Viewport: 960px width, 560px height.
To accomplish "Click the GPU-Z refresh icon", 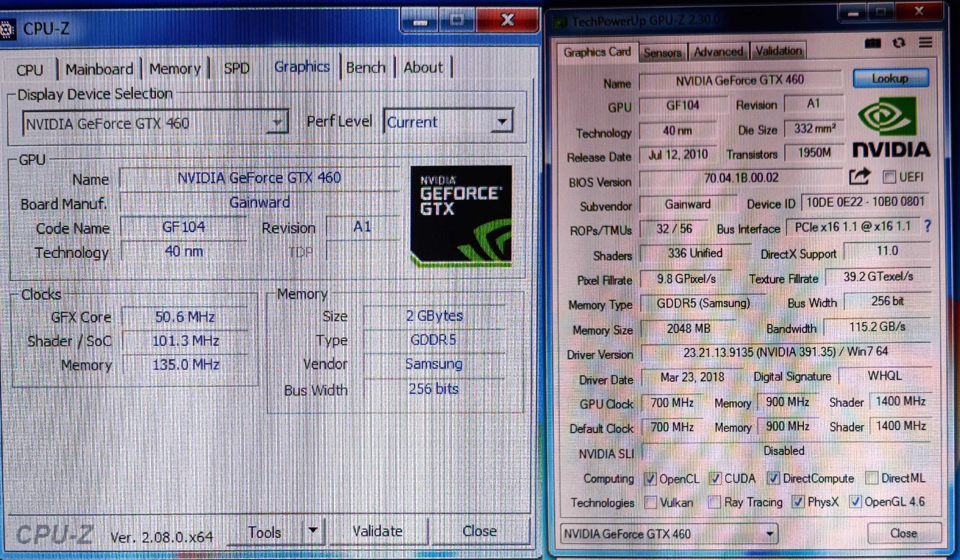I will click(899, 43).
